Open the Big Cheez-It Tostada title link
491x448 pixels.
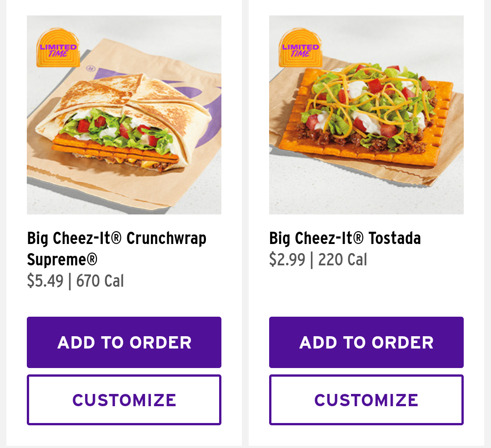tap(345, 239)
